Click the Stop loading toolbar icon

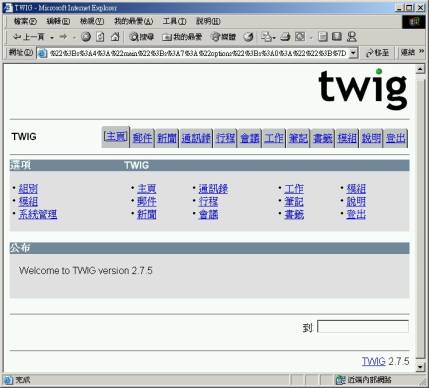86,37
